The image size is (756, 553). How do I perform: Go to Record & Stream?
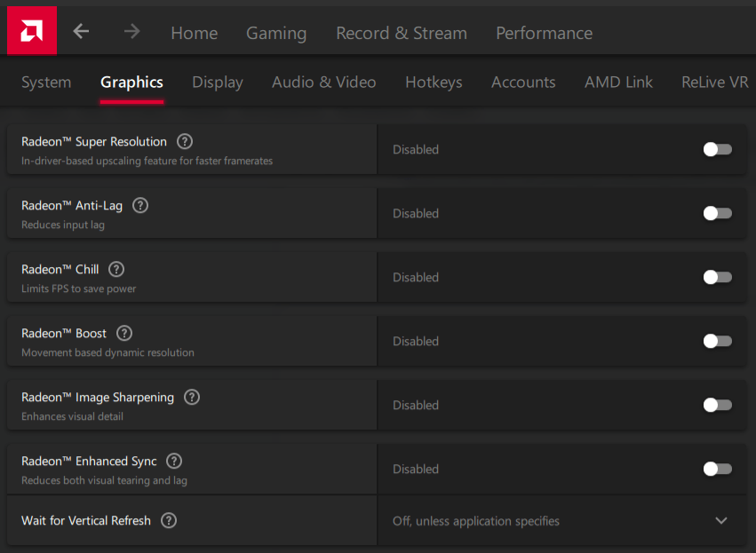[x=402, y=33]
